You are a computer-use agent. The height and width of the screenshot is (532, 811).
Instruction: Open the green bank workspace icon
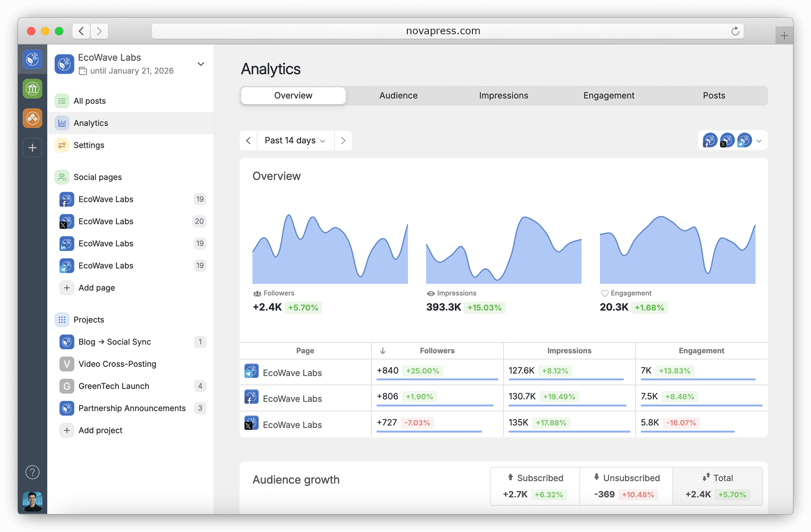pyautogui.click(x=33, y=89)
